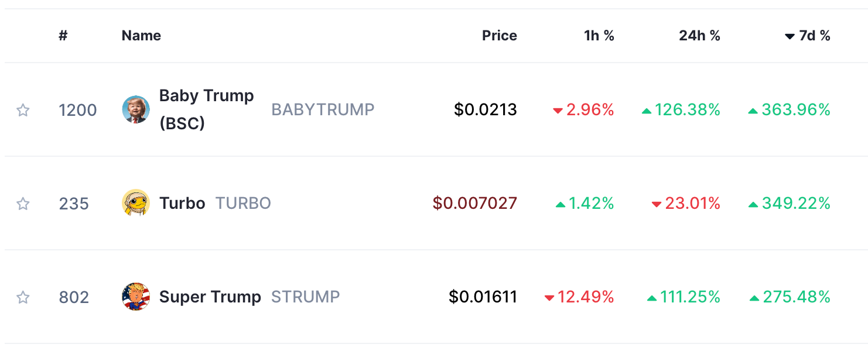Viewport: 868px width, 351px height.
Task: Click the Turbo price $0.007027
Action: tap(475, 204)
